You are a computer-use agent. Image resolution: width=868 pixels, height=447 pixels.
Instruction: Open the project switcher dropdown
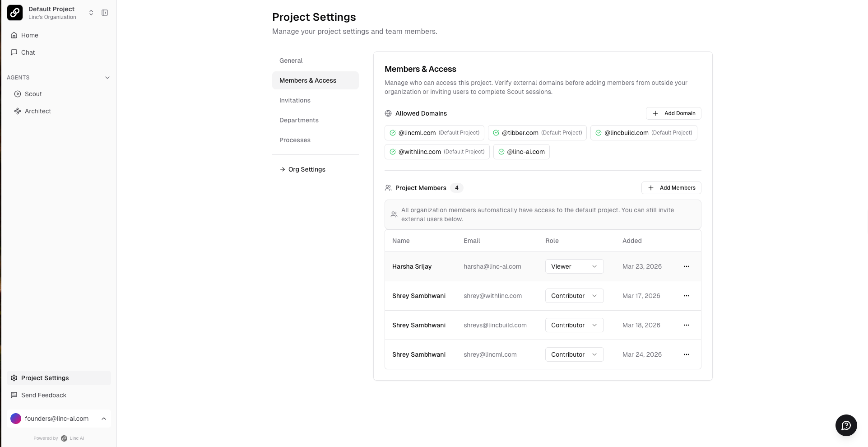click(x=91, y=13)
